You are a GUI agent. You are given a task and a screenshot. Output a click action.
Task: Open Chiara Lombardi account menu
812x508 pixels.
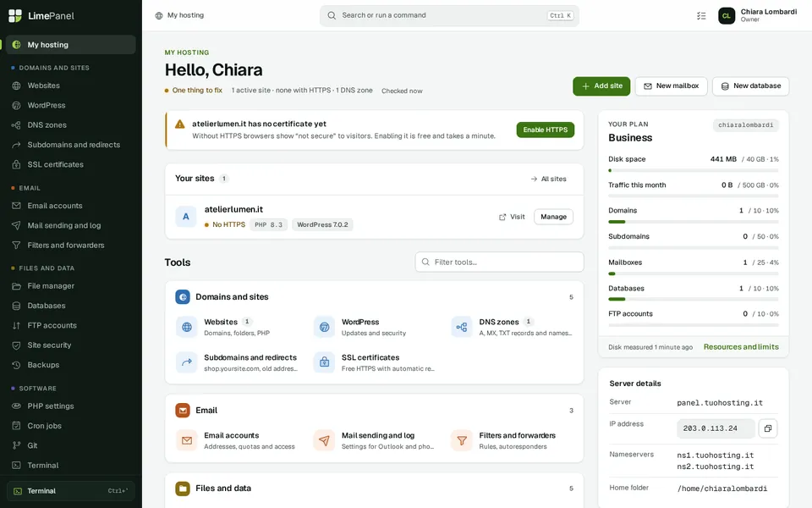click(757, 15)
